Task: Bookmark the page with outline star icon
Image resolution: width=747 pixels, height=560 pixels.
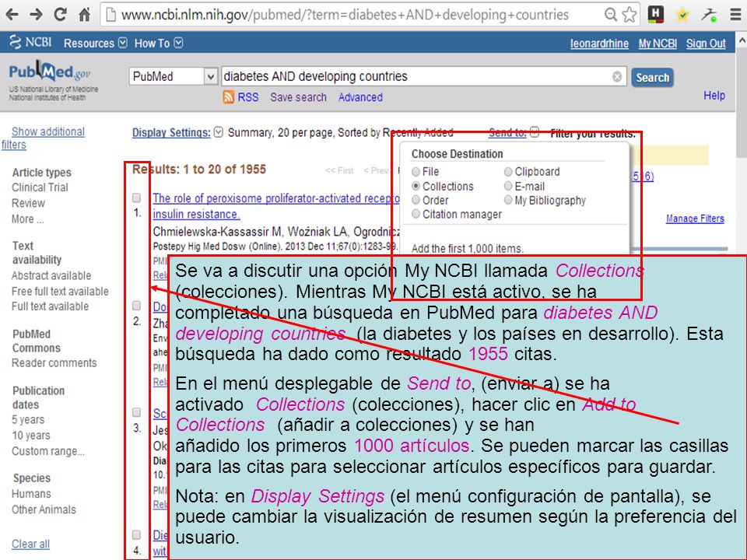Action: (630, 15)
